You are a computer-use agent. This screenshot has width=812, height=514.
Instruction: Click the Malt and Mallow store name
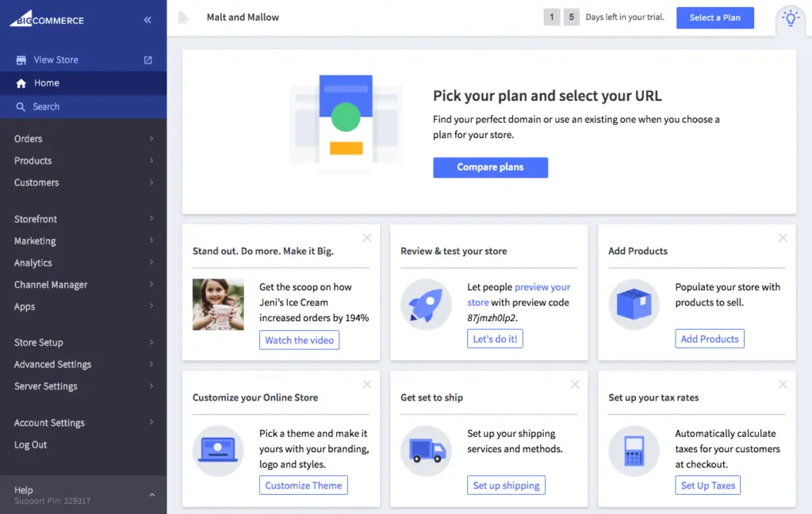point(243,17)
